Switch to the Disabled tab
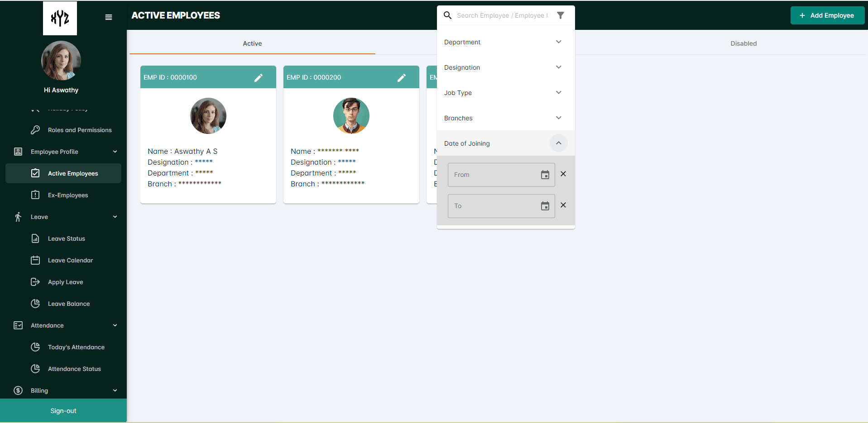The image size is (868, 423). point(743,43)
